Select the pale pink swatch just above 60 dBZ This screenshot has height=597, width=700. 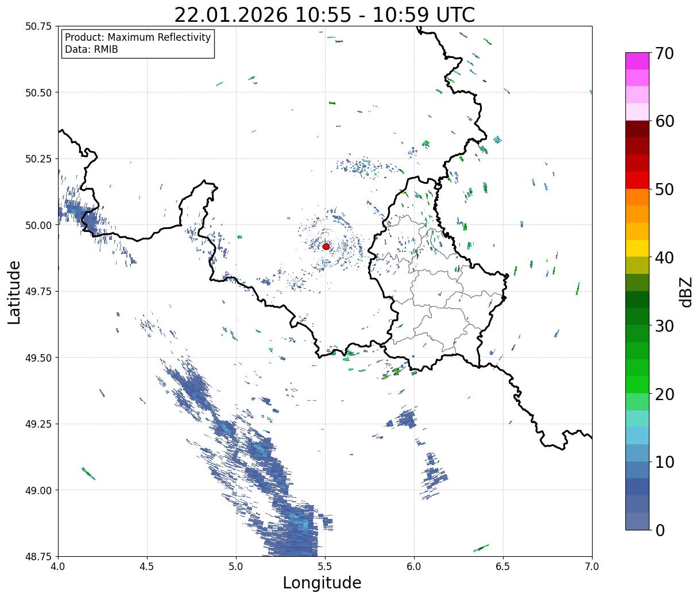(637, 112)
